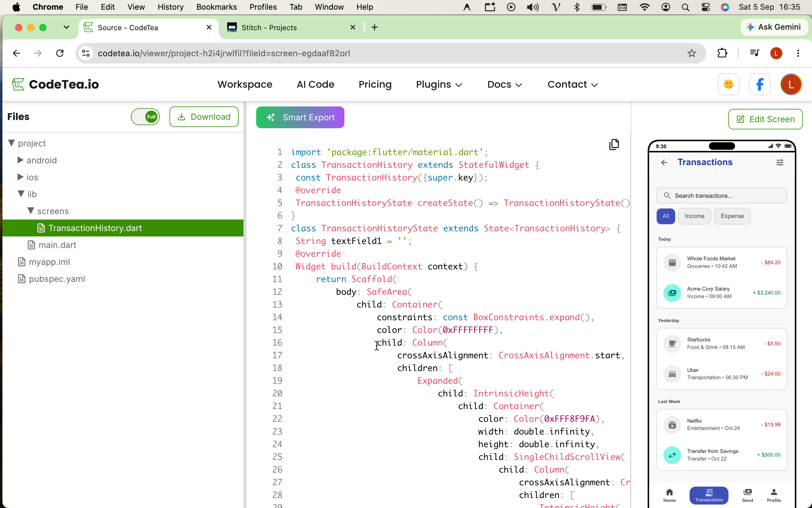The image size is (812, 508).
Task: Open Bookmarks menu in menu bar
Action: [216, 7]
